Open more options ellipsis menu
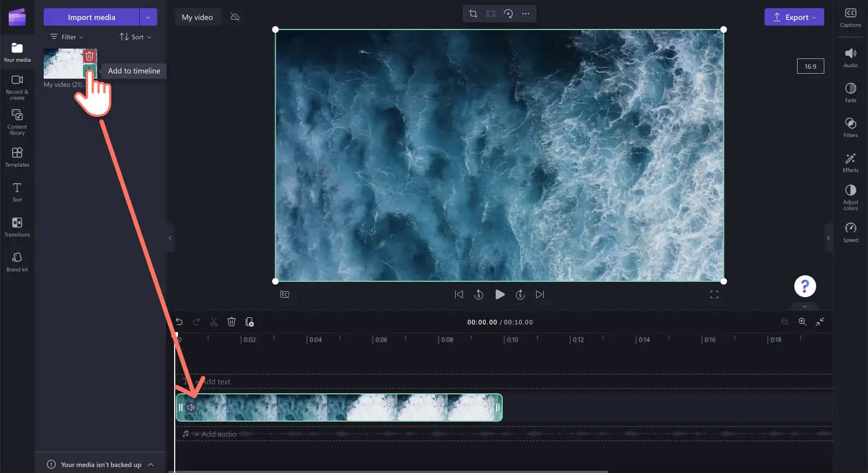The image size is (868, 473). [x=526, y=14]
